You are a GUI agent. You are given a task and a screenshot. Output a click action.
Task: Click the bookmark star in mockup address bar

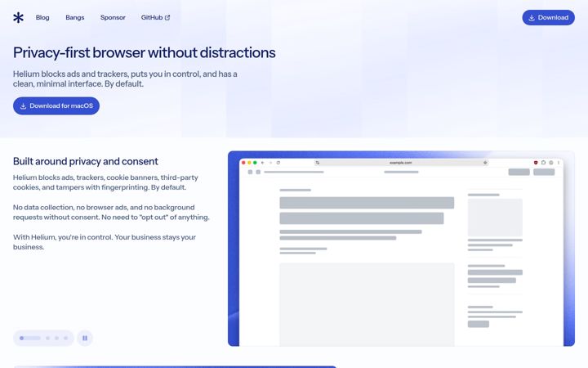point(485,163)
